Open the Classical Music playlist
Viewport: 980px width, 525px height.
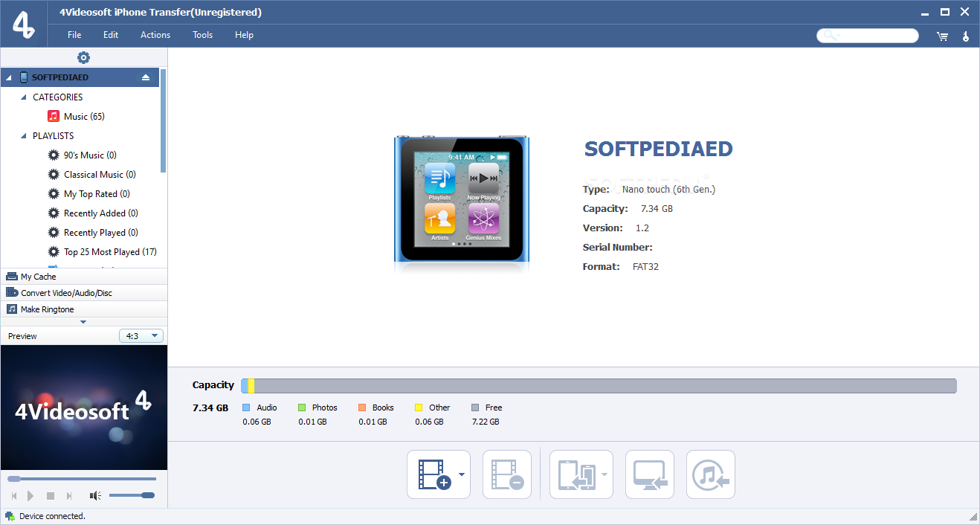[100, 175]
